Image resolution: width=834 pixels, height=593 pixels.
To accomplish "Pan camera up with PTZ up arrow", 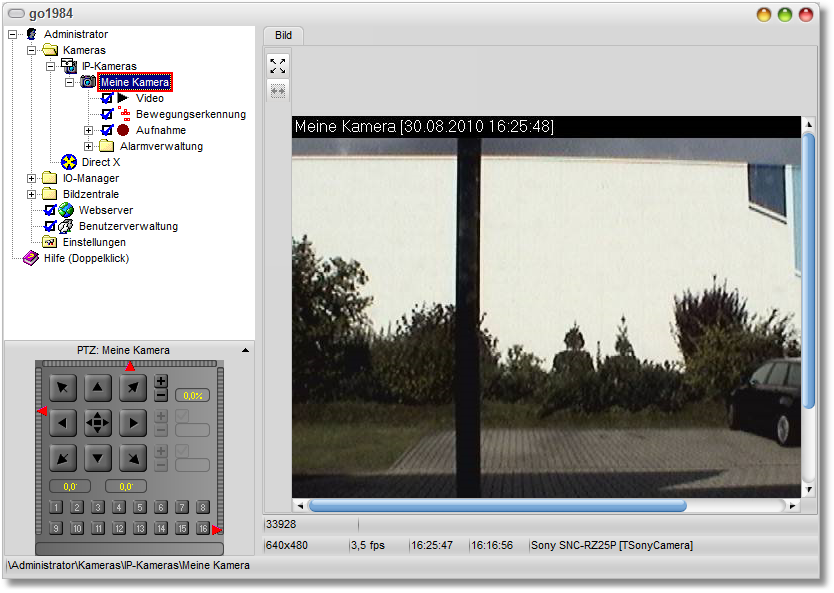I will 98,388.
